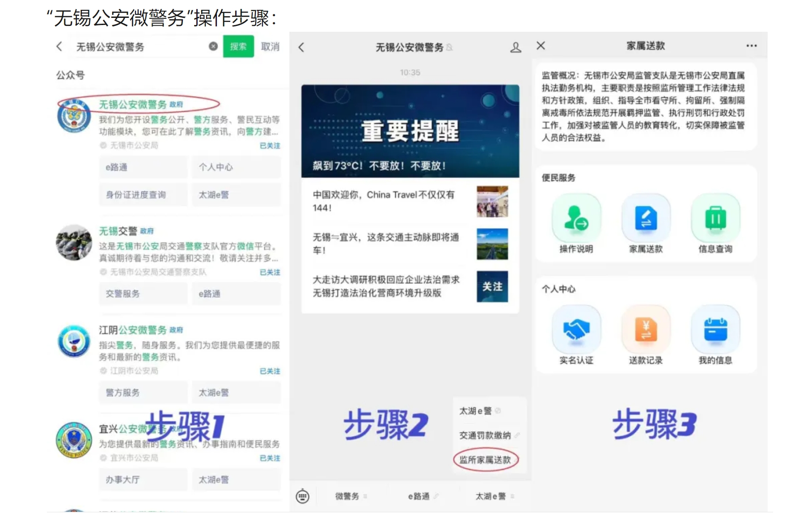Open 警方服务 shortcut under 江阴公安微警务
The width and height of the screenshot is (812, 515).
coord(144,393)
